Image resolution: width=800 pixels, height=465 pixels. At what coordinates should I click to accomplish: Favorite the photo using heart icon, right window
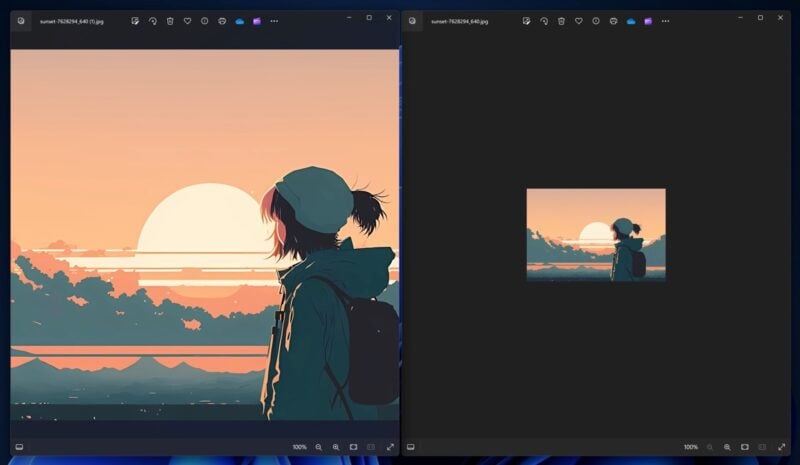(x=579, y=21)
